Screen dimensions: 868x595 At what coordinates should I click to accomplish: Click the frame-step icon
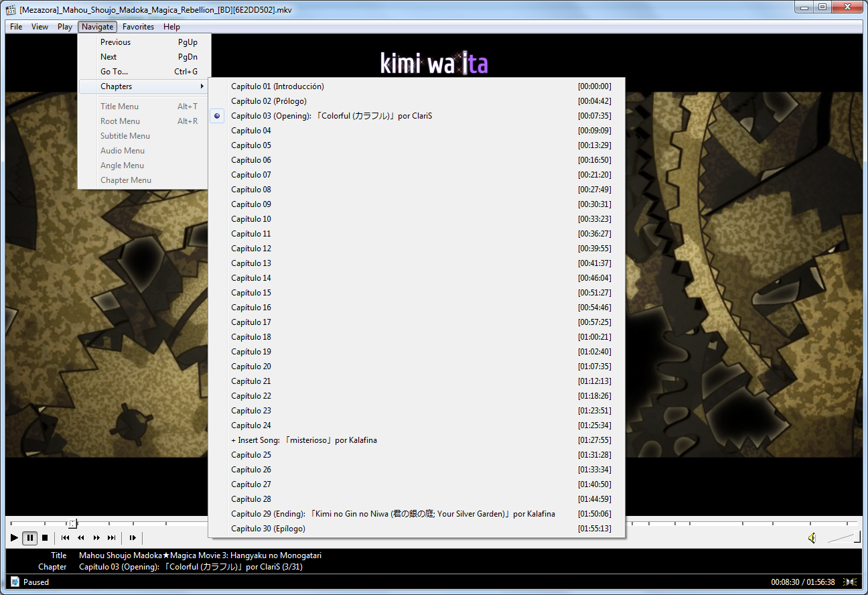pyautogui.click(x=133, y=537)
